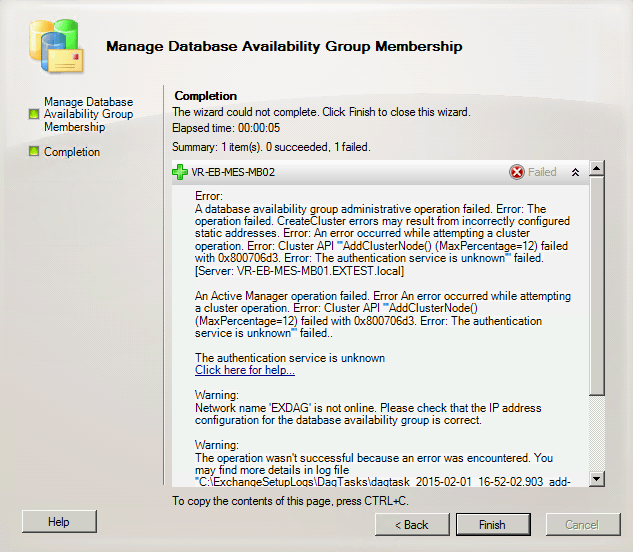Screen dimensions: 633x552
Task: Open Help from the bottom-left button
Action: 59,522
